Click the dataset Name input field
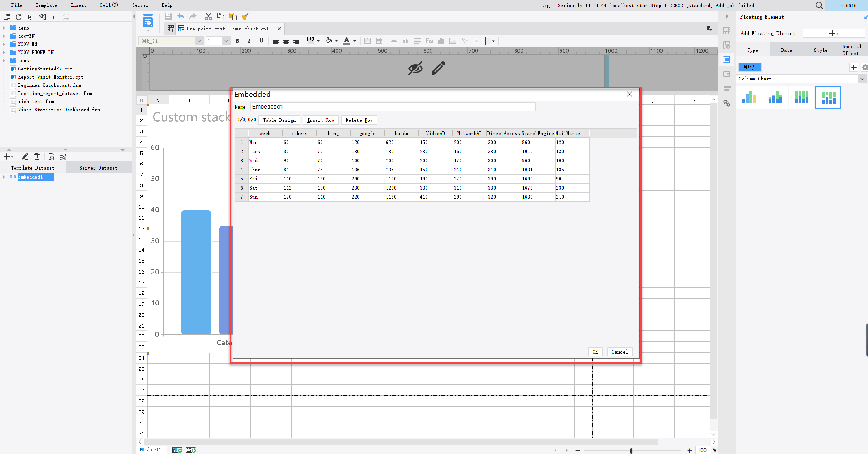Viewport: 868px width, 454px height. pyautogui.click(x=392, y=107)
